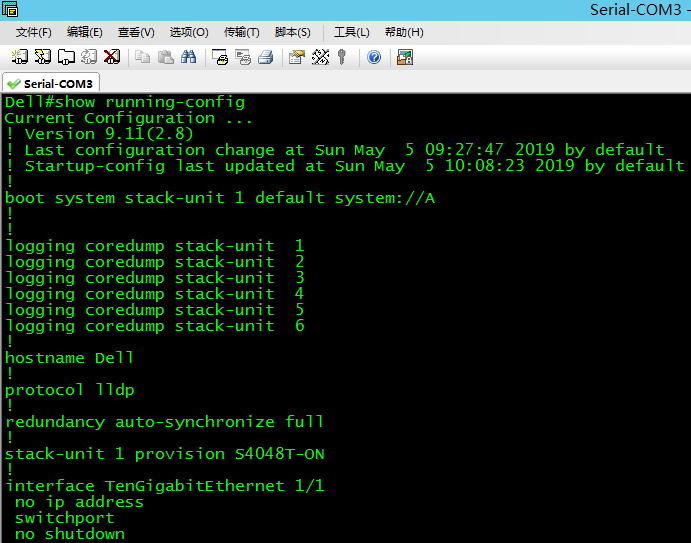Image resolution: width=691 pixels, height=543 pixels.
Task: Click 'logging coredump stack-unit 6' line
Action: pos(155,326)
